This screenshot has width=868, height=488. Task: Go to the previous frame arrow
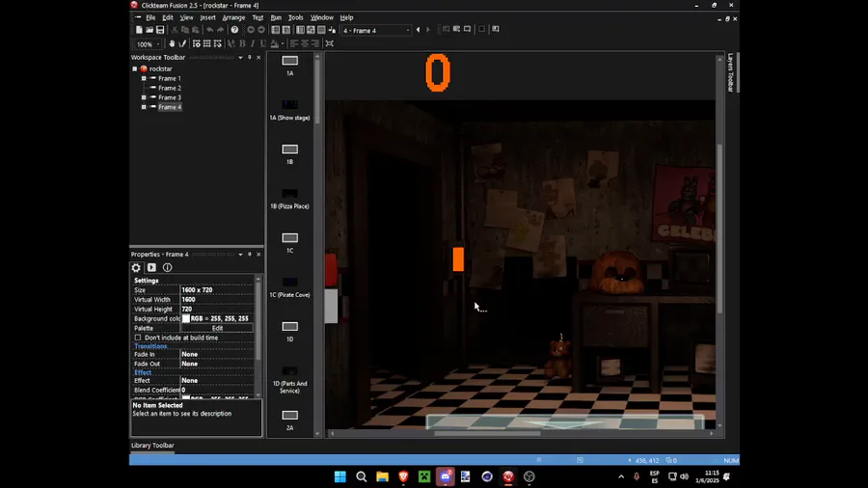tap(418, 30)
